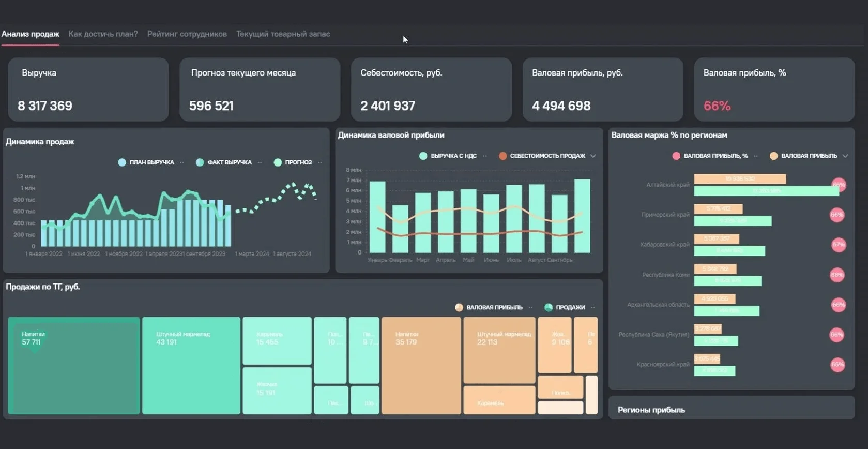
Task: Open the Текущий товарный запас tab
Action: [283, 34]
